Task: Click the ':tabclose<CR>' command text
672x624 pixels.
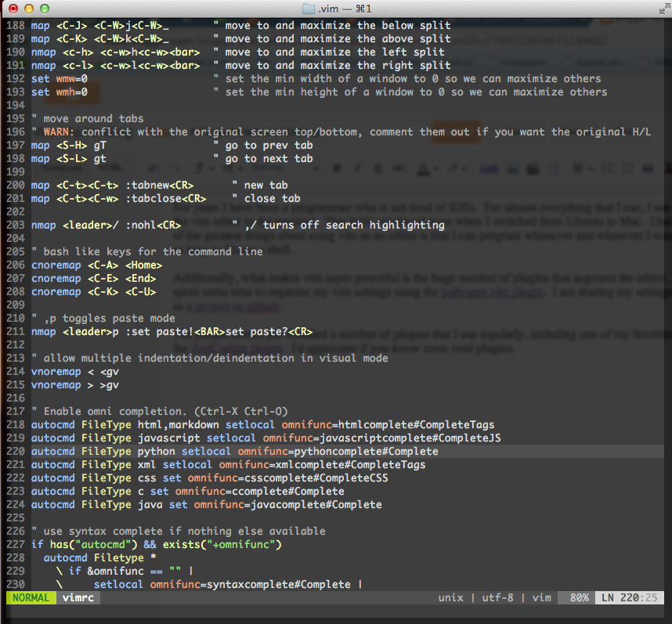Action: 166,198
